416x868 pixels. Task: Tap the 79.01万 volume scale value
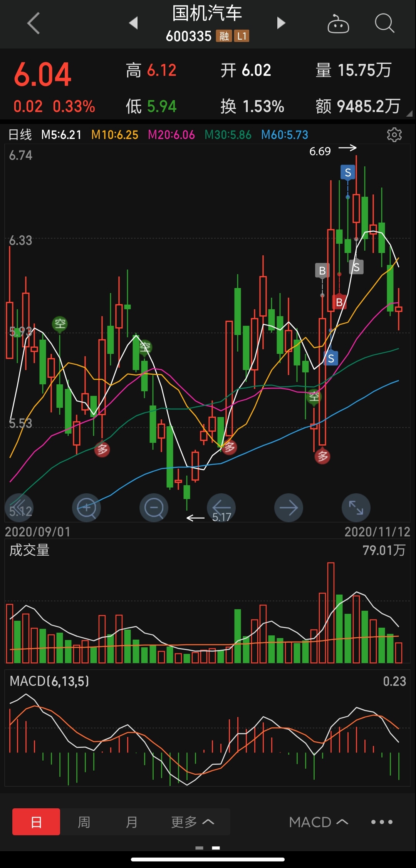click(384, 550)
